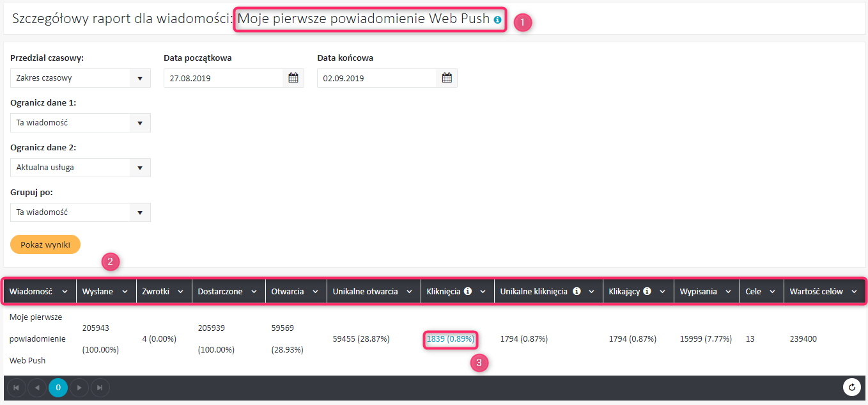The width and height of the screenshot is (868, 405).
Task: Click the refresh icon in table footer
Action: pyautogui.click(x=851, y=387)
